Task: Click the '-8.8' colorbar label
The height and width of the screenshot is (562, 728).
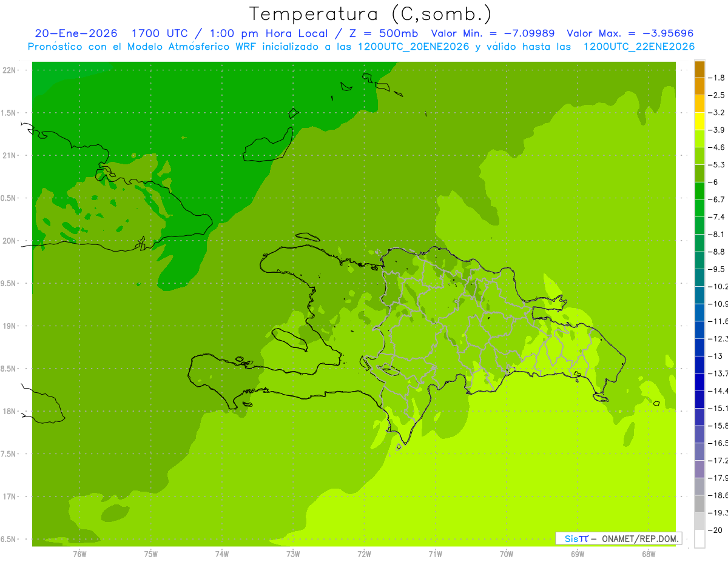Action: click(x=718, y=252)
